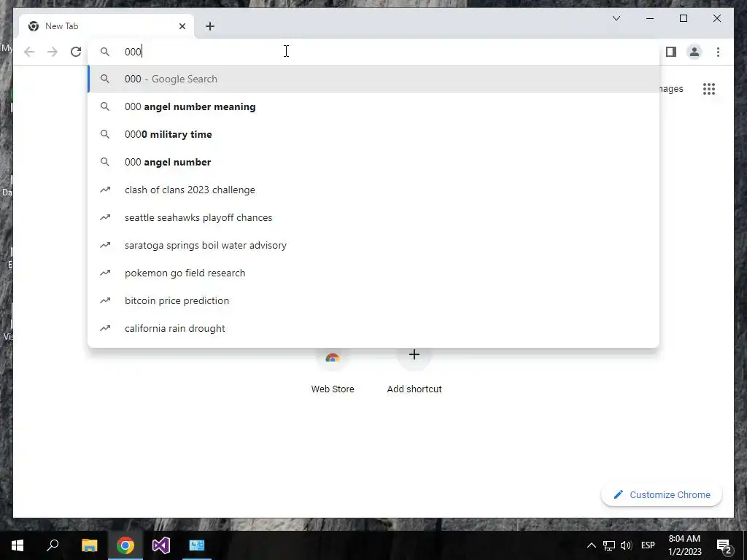Choose pokemon go field research suggestion
Image resolution: width=747 pixels, height=560 pixels.
(x=374, y=273)
